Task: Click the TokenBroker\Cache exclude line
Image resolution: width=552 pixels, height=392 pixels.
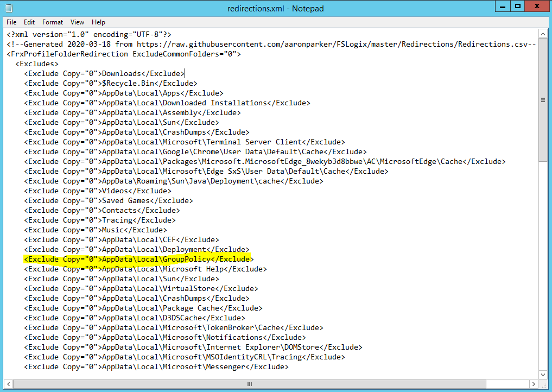Action: (174, 328)
